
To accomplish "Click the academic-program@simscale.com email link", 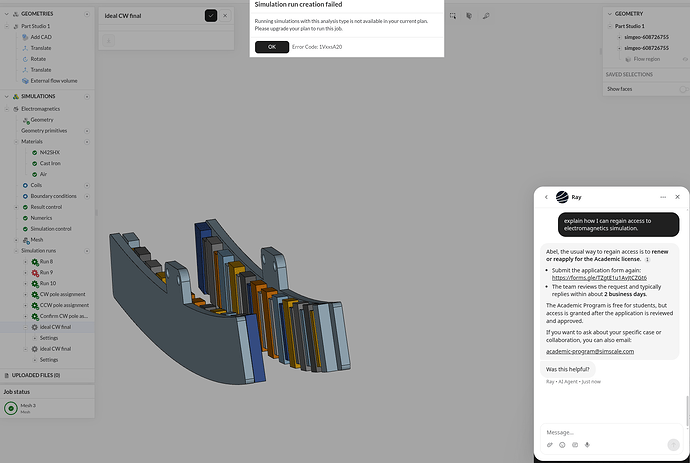I will (x=590, y=352).
